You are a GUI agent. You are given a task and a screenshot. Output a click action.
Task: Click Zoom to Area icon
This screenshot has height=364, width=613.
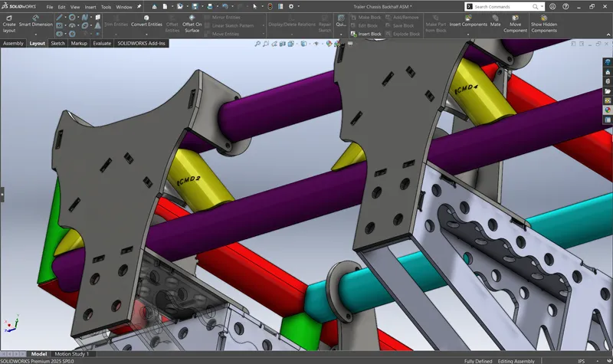click(266, 44)
